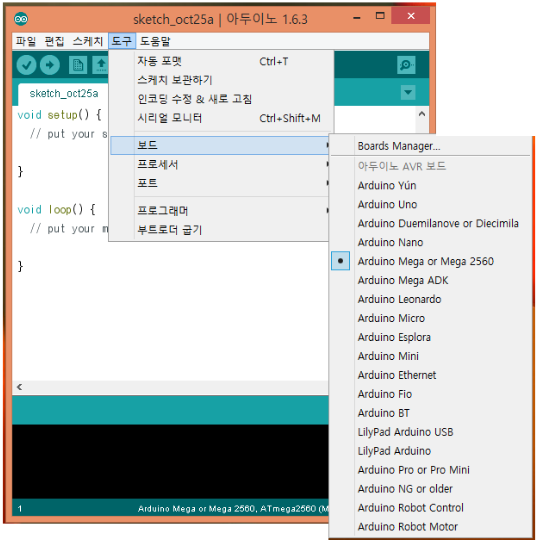537x544 pixels.
Task: Select Arduino Pro or Pro Mini board
Action: coord(430,470)
